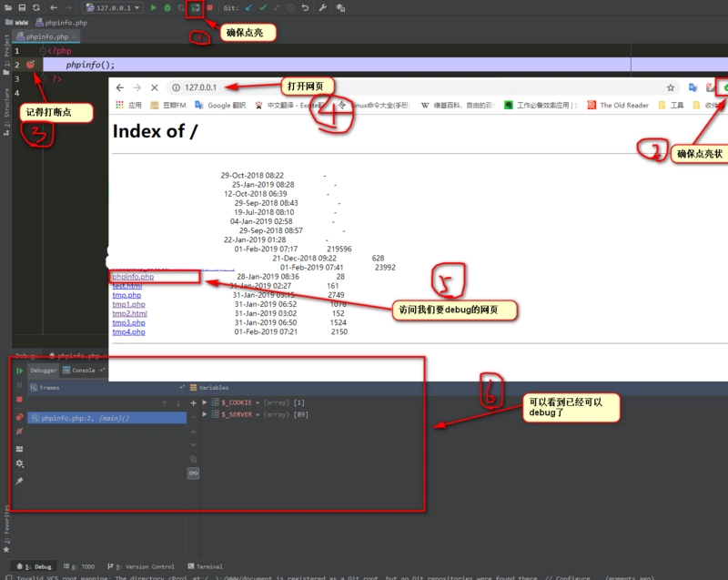Click Resume Program icon in debug panel
Viewport: 728px width, 580px height.
click(x=19, y=371)
